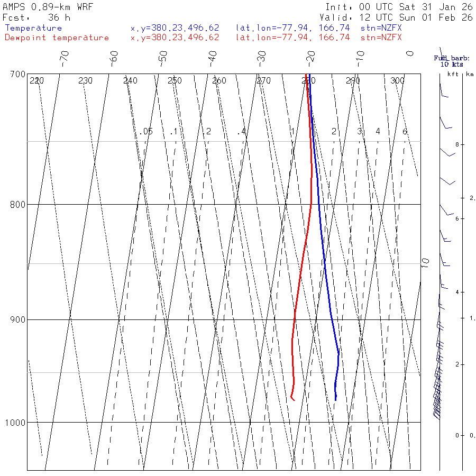
Task: Click the -40 temperature axis label
Action: pos(213,59)
